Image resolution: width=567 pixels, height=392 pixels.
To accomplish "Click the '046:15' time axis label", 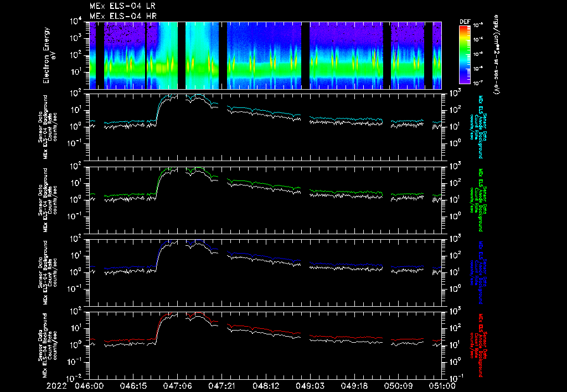I will coord(133,386).
